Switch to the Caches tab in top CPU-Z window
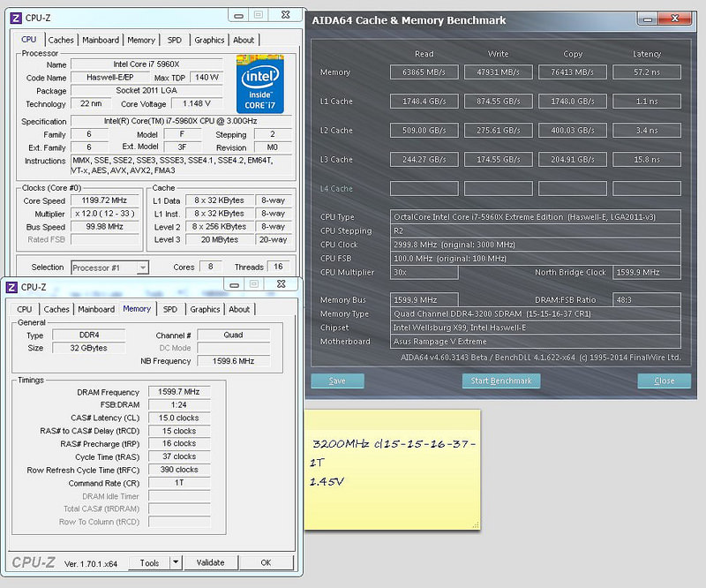 [x=61, y=40]
